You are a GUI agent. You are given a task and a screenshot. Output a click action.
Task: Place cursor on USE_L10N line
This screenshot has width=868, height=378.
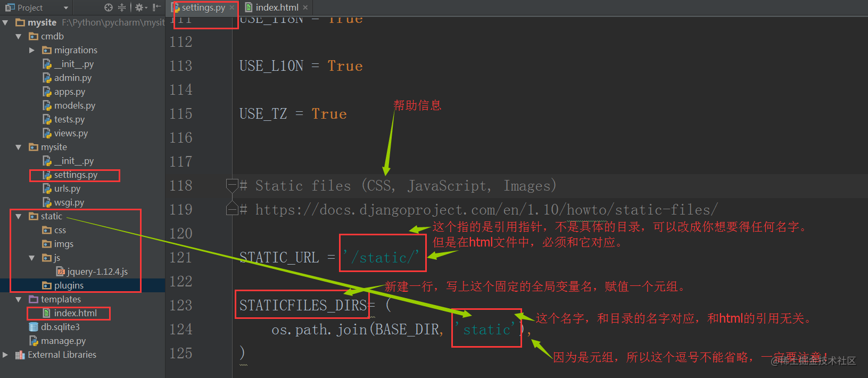(x=301, y=66)
